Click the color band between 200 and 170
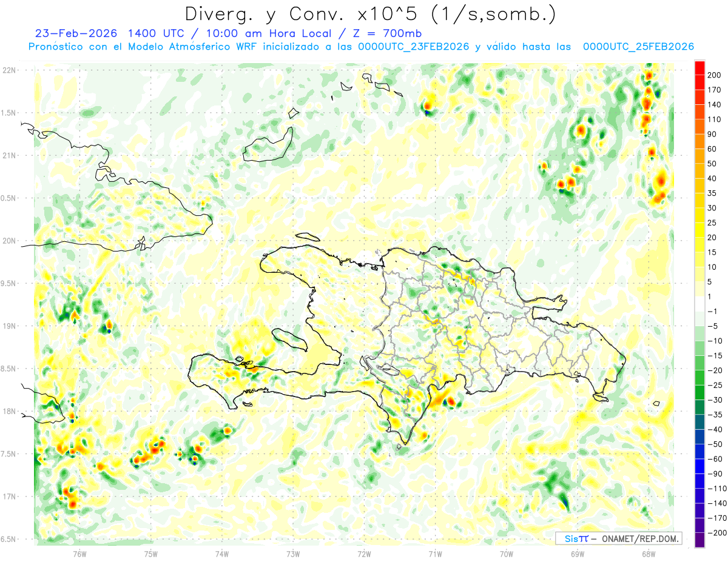Image resolution: width=728 pixels, height=562 pixels. pos(699,82)
